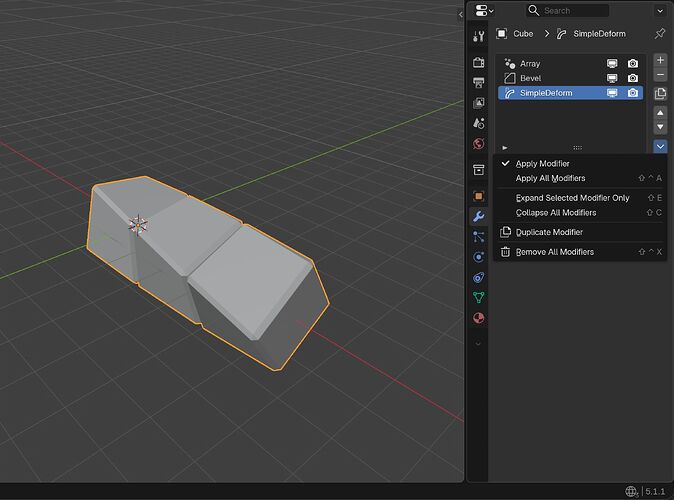Toggle SimpleDeform viewport display

tap(612, 93)
